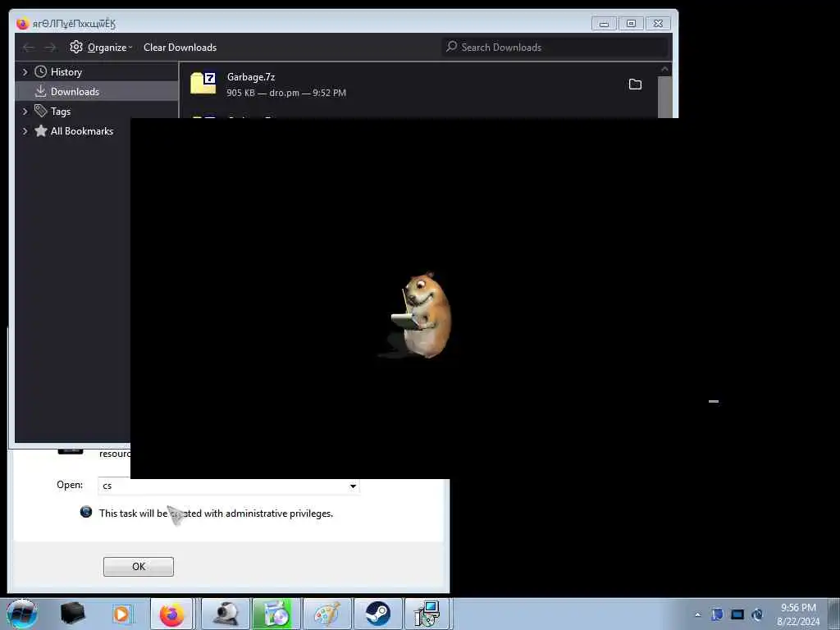Select All Bookmarks in the sidebar

[x=82, y=131]
